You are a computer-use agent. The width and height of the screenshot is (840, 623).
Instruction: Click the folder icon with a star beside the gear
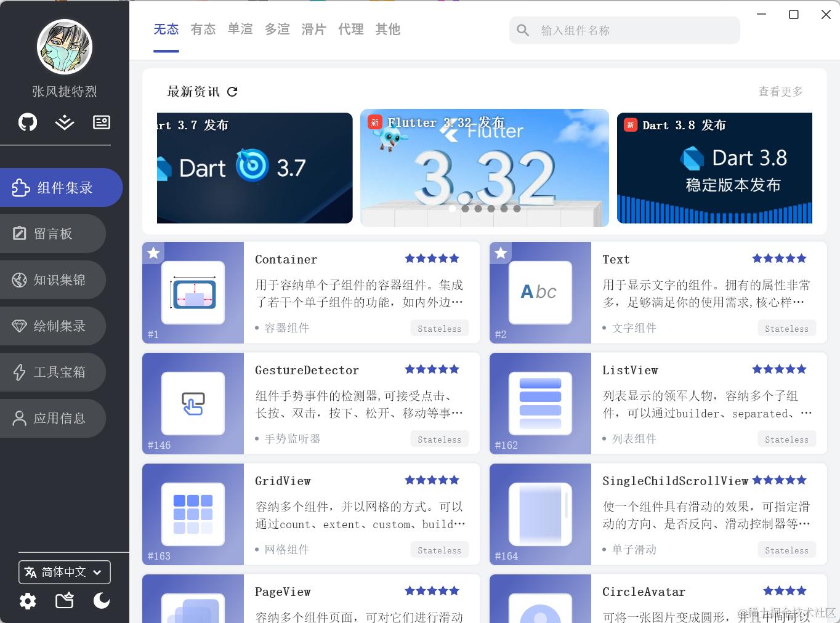click(65, 600)
